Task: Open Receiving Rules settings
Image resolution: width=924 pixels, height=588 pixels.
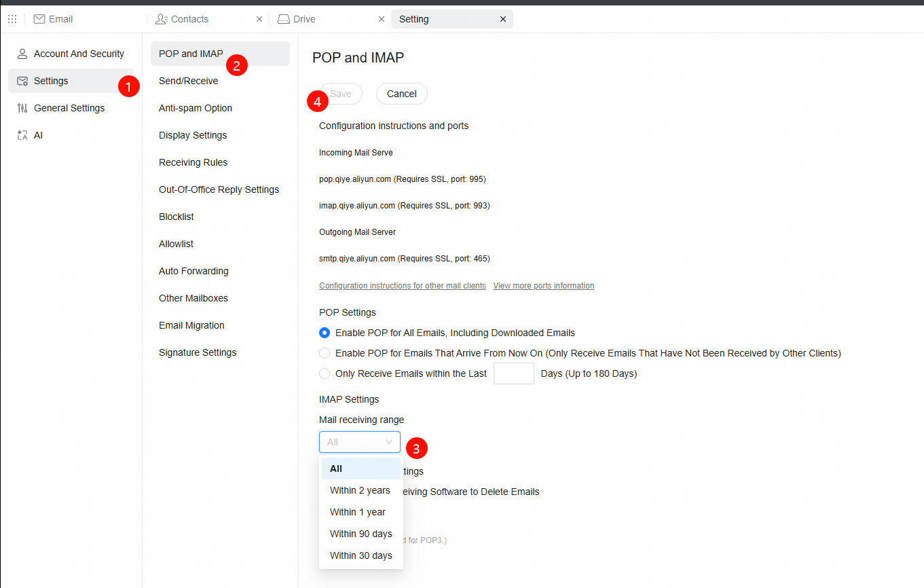Action: 220,162
